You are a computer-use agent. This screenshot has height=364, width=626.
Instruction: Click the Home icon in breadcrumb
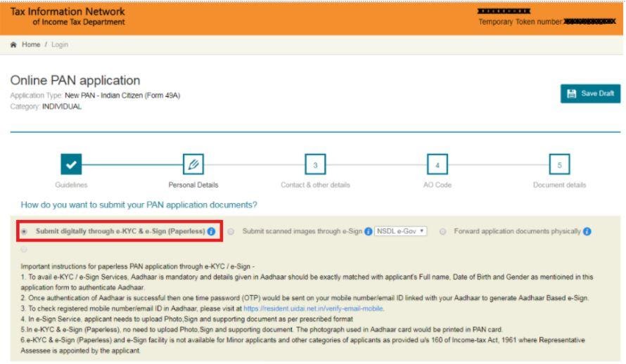click(13, 45)
